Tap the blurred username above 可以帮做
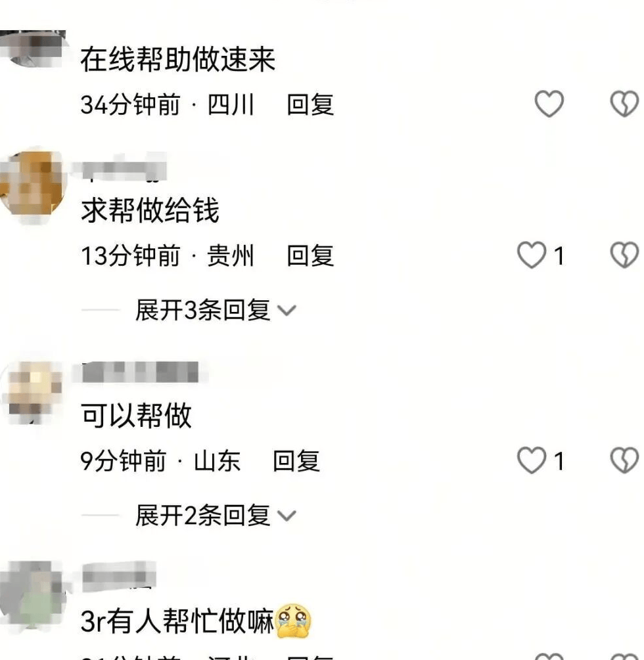 pos(140,372)
